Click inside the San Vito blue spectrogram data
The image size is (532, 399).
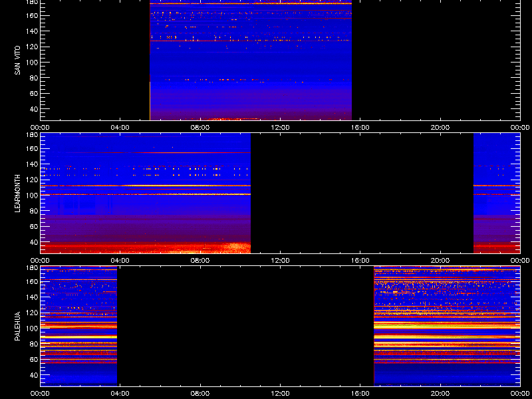point(251,61)
